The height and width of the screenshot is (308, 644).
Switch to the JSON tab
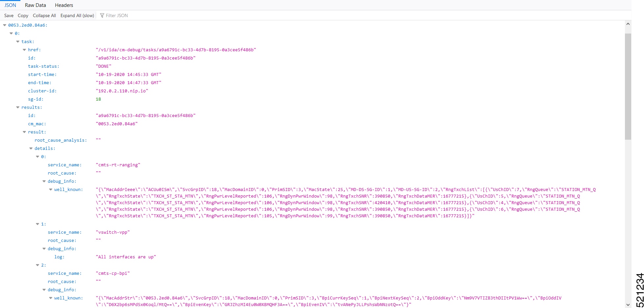[10, 5]
